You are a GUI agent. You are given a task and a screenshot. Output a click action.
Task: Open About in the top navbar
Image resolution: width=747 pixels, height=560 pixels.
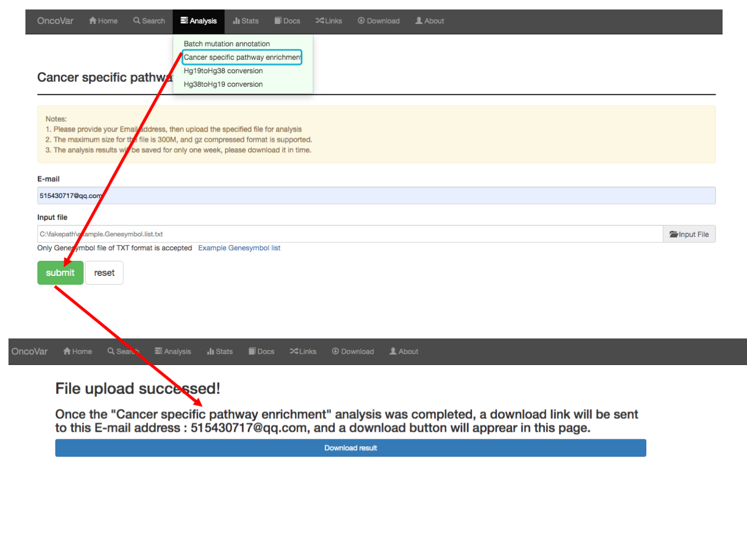click(x=430, y=21)
